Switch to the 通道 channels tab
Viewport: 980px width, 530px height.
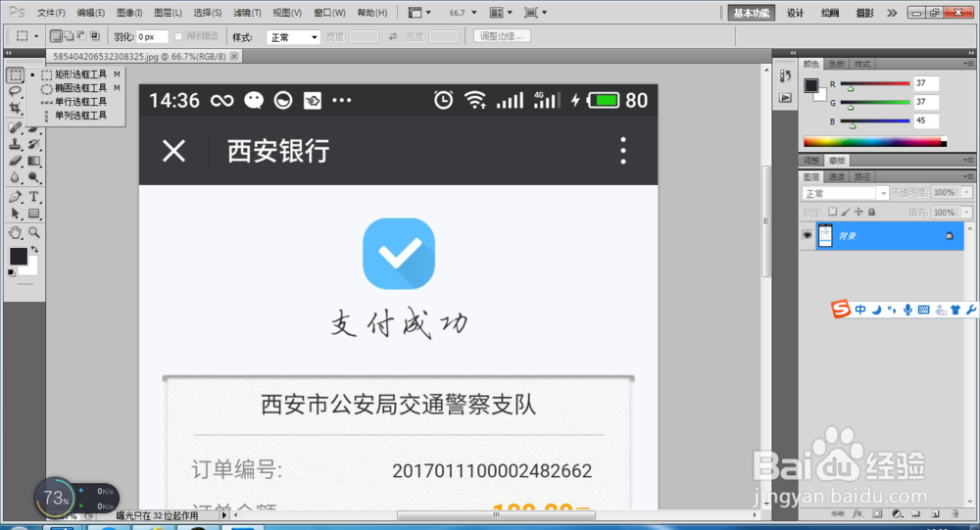(836, 177)
